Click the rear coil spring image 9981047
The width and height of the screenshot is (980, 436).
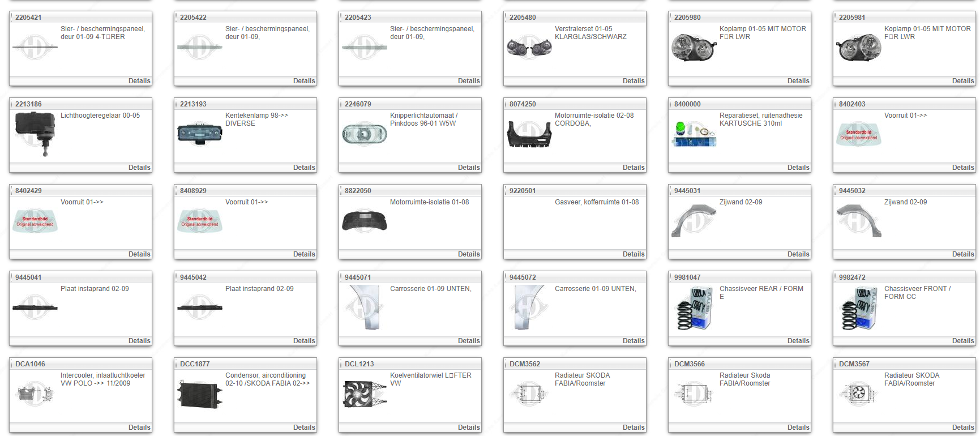[x=694, y=308]
